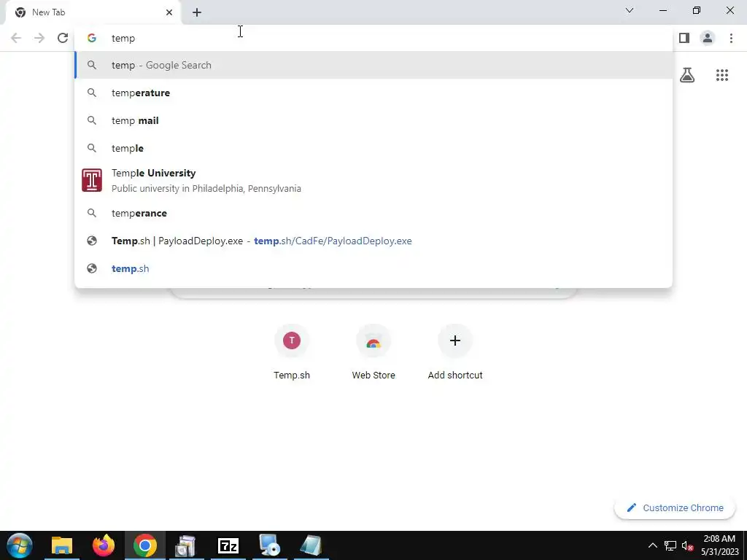This screenshot has height=560, width=747.
Task: Open Chrome three-dot menu
Action: 731,38
